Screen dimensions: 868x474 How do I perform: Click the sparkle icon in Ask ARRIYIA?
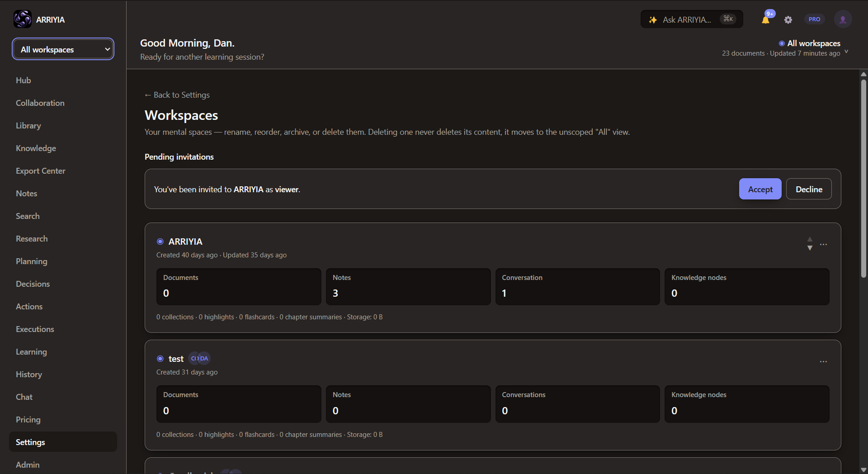[652, 19]
